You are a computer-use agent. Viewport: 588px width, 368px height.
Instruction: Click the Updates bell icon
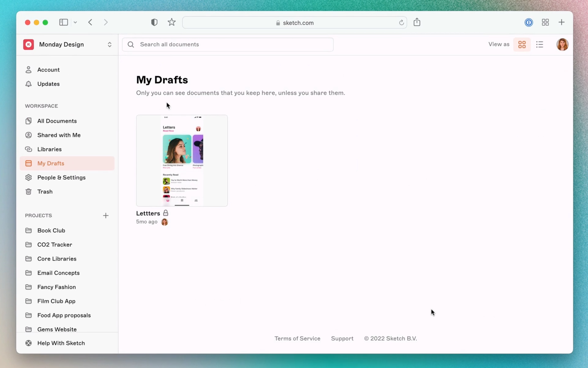28,84
